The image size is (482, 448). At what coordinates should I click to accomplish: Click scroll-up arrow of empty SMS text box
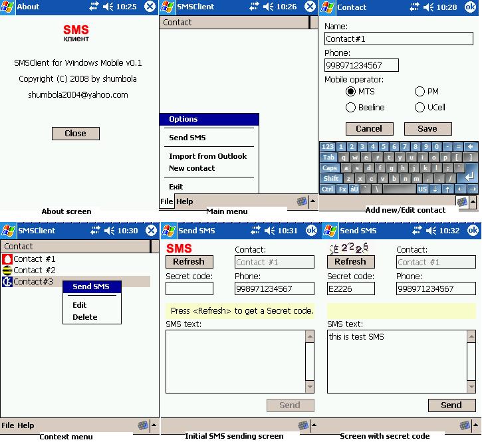(x=310, y=336)
